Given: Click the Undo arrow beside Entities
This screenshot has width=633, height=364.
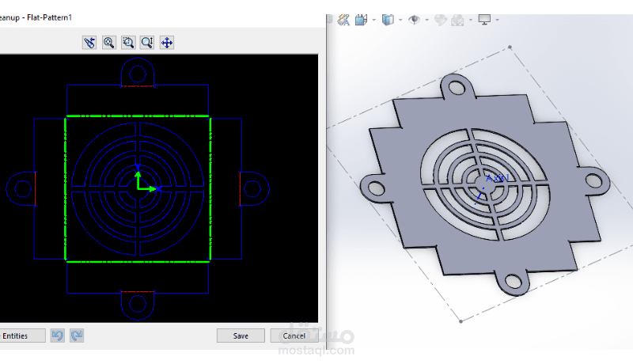Looking at the screenshot, I should [x=57, y=336].
